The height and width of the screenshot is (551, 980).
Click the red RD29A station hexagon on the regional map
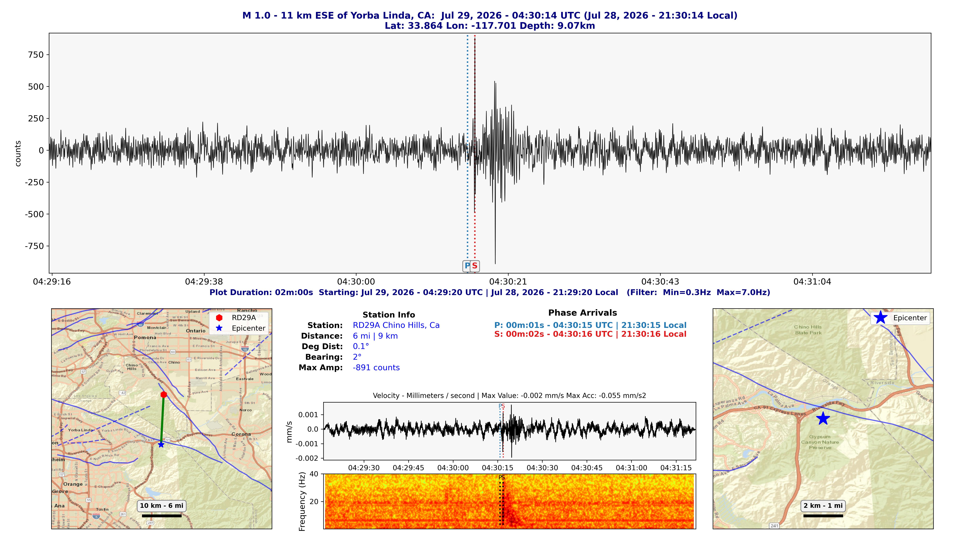point(164,394)
